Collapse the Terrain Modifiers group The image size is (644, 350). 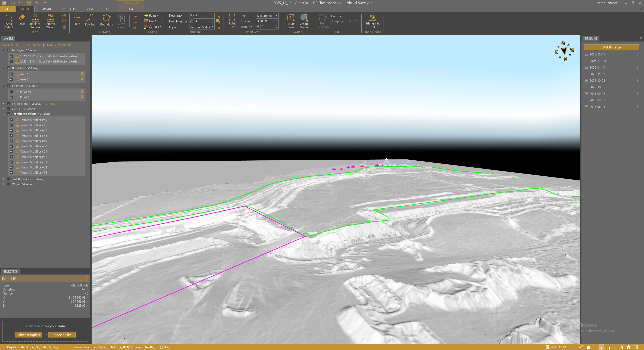coord(4,114)
